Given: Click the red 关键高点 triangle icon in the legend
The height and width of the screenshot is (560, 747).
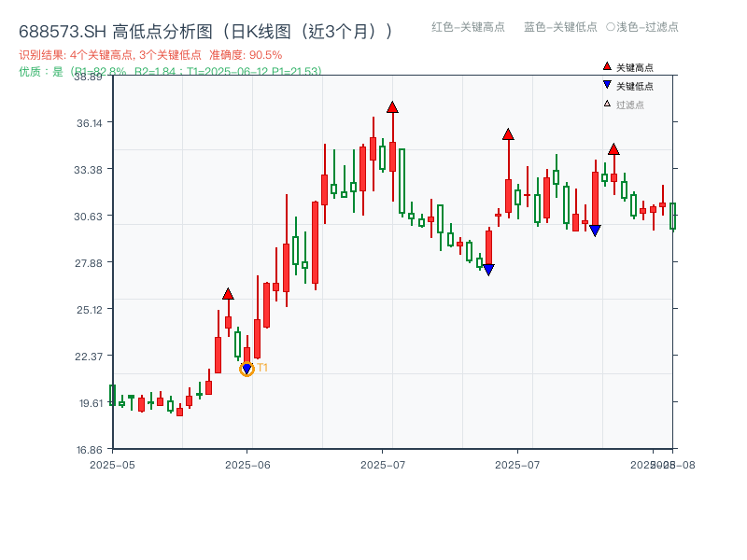Looking at the screenshot, I should click(x=607, y=65).
